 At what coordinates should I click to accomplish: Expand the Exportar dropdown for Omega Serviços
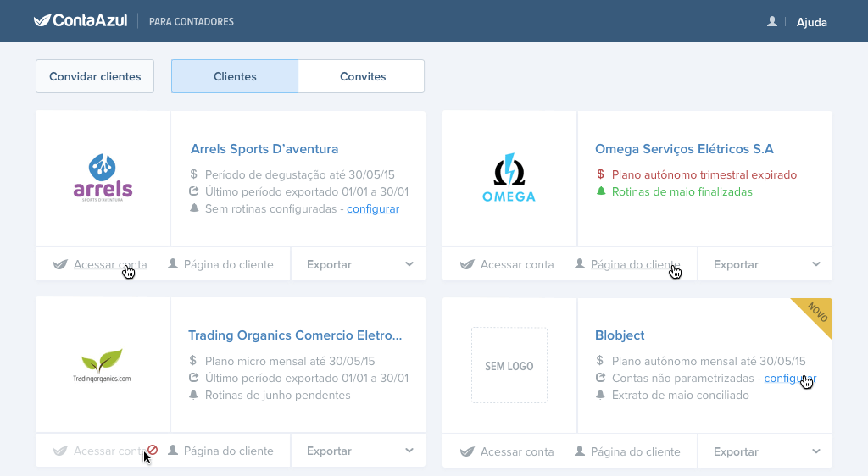[x=816, y=264]
